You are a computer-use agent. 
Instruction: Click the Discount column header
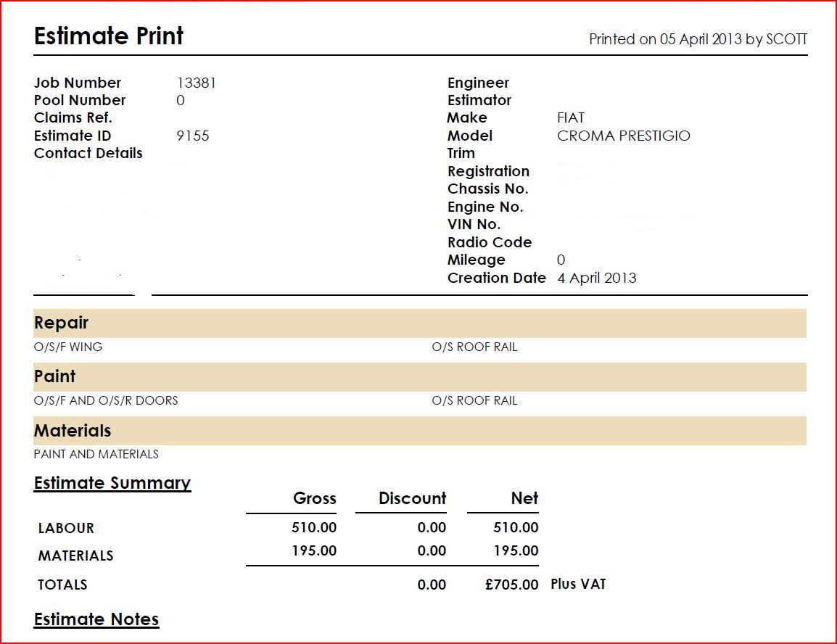(x=412, y=498)
